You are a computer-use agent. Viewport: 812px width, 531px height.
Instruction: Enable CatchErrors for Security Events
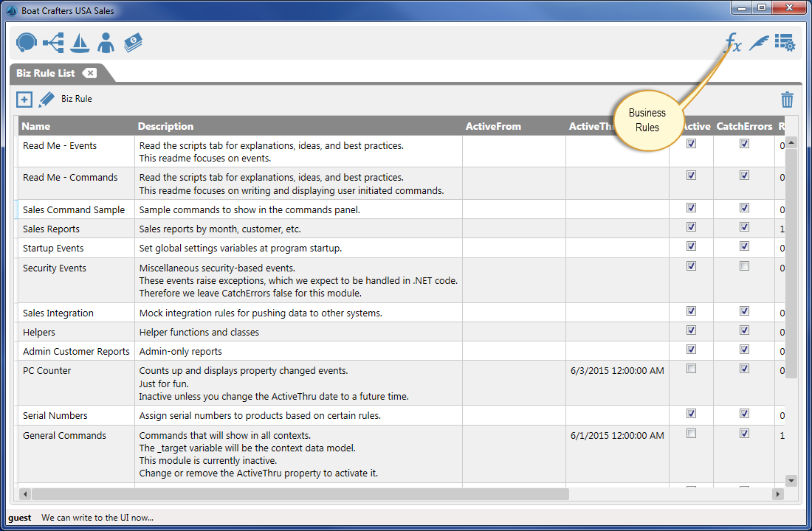[744, 266]
